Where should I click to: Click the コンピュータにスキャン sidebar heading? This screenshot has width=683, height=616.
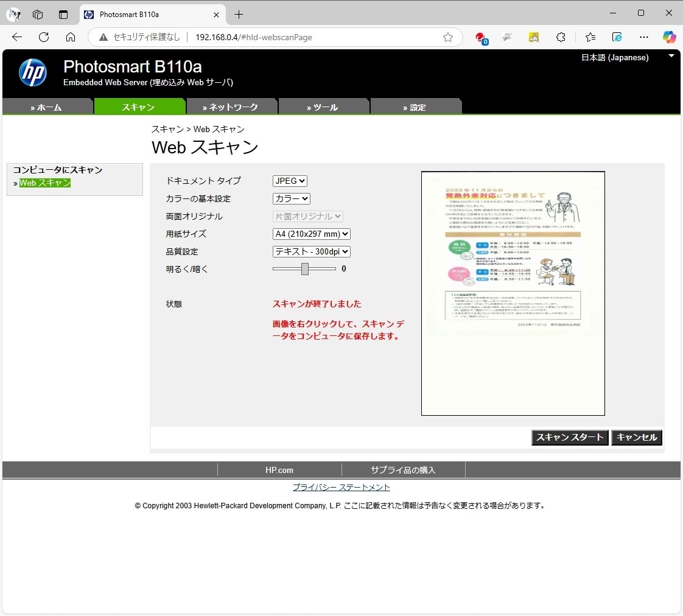[x=57, y=170]
